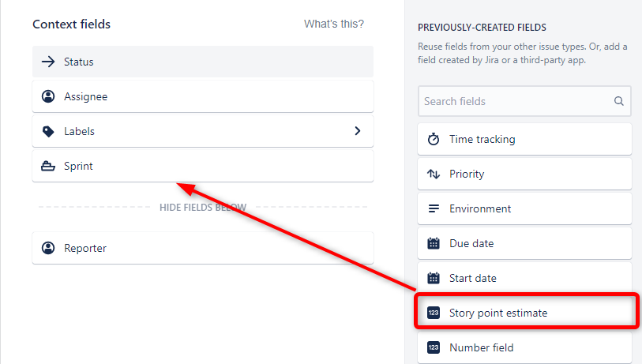The width and height of the screenshot is (642, 364).
Task: Click the Sprint icon
Action: [x=48, y=166]
